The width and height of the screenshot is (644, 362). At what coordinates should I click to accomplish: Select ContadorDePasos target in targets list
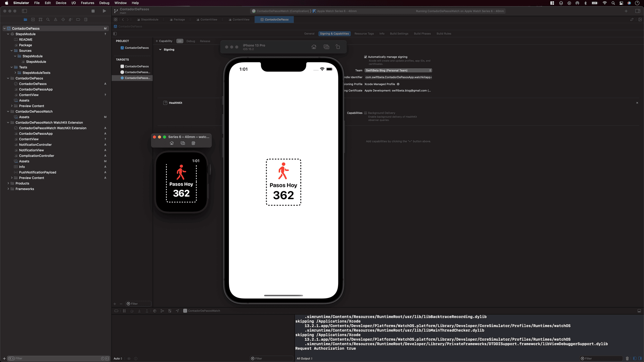(x=136, y=66)
